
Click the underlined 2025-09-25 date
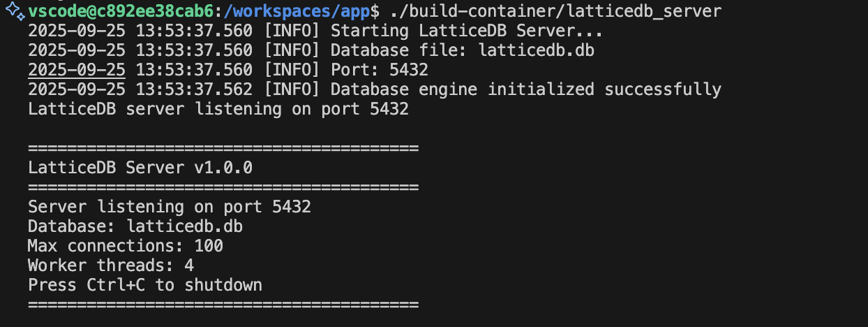(x=77, y=70)
